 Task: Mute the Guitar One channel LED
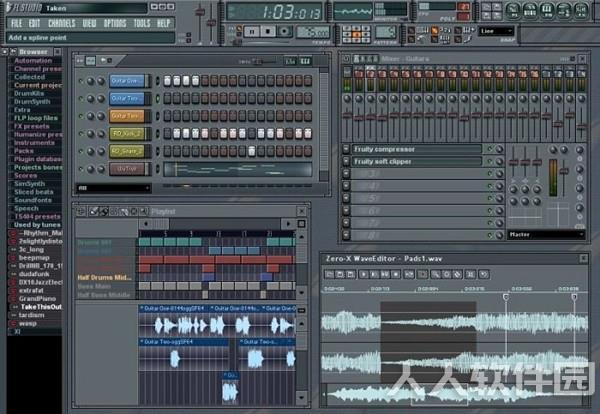(81, 81)
